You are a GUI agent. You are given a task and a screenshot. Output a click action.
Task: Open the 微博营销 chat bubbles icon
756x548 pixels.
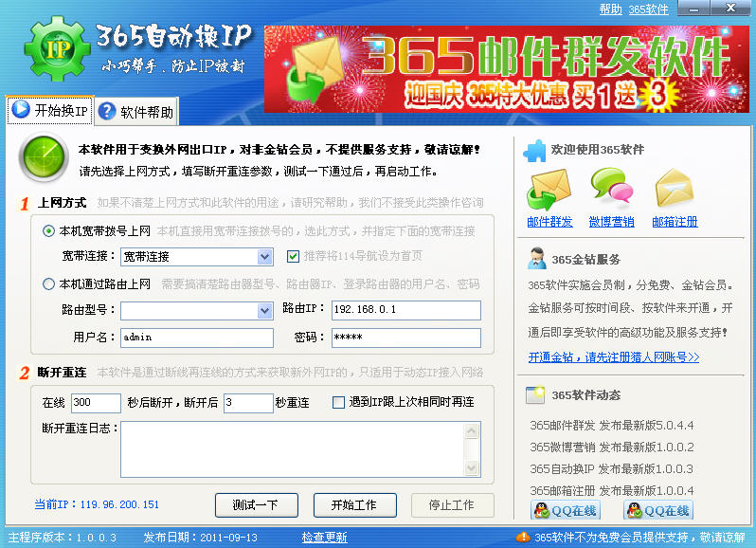tap(611, 189)
